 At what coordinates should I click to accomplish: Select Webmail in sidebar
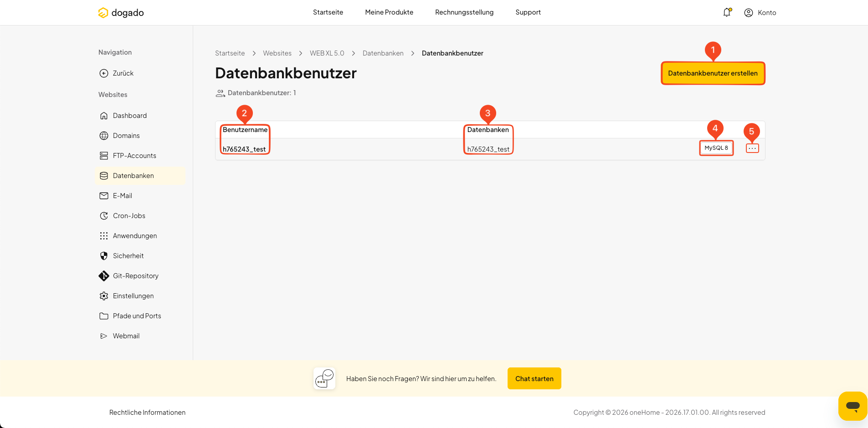point(126,336)
